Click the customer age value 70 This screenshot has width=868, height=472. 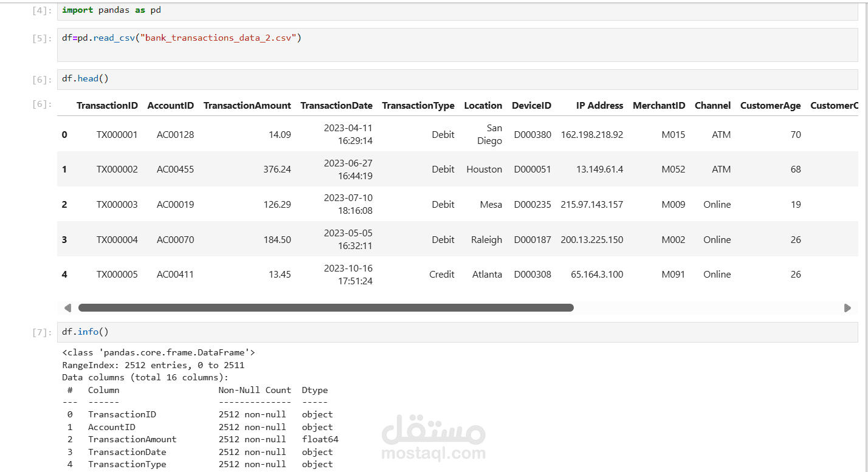click(796, 135)
